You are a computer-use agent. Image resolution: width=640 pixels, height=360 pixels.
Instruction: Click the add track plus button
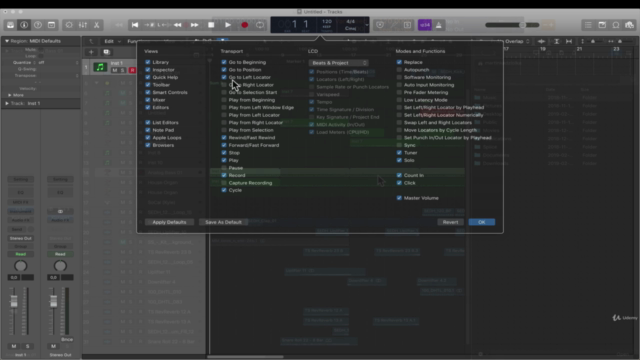[91, 52]
